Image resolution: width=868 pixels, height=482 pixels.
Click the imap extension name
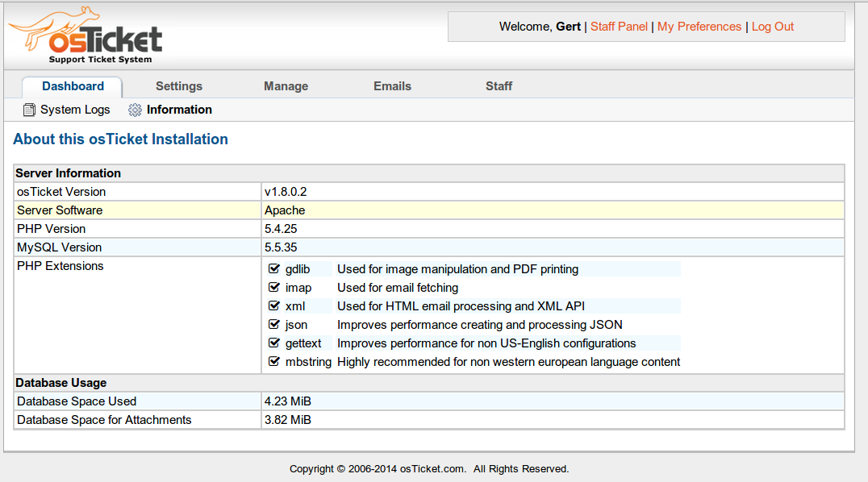298,288
